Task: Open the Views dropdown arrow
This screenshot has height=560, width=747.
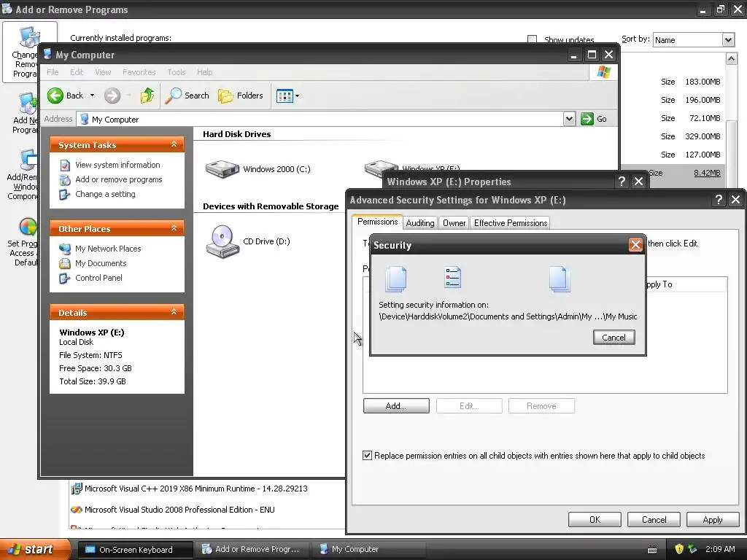Action: click(x=298, y=96)
